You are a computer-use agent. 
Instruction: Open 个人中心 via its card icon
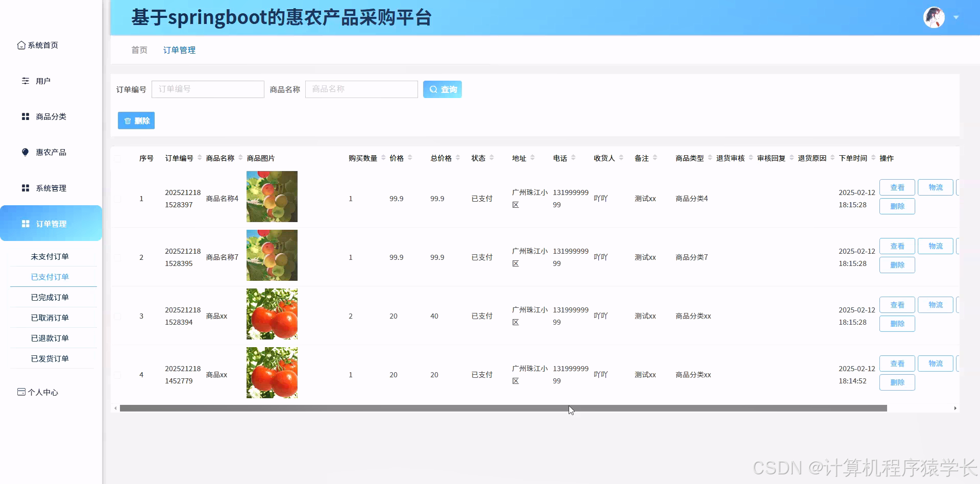pyautogui.click(x=21, y=392)
